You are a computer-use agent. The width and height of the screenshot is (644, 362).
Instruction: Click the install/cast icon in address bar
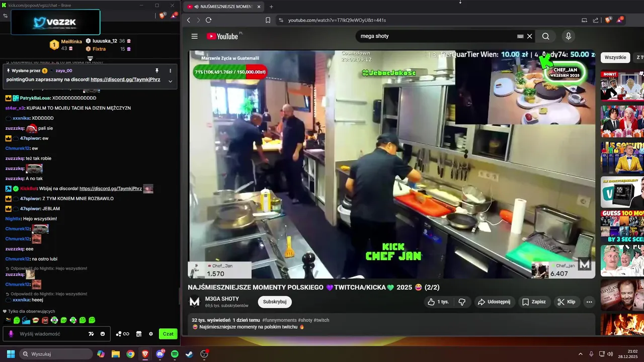point(584,20)
